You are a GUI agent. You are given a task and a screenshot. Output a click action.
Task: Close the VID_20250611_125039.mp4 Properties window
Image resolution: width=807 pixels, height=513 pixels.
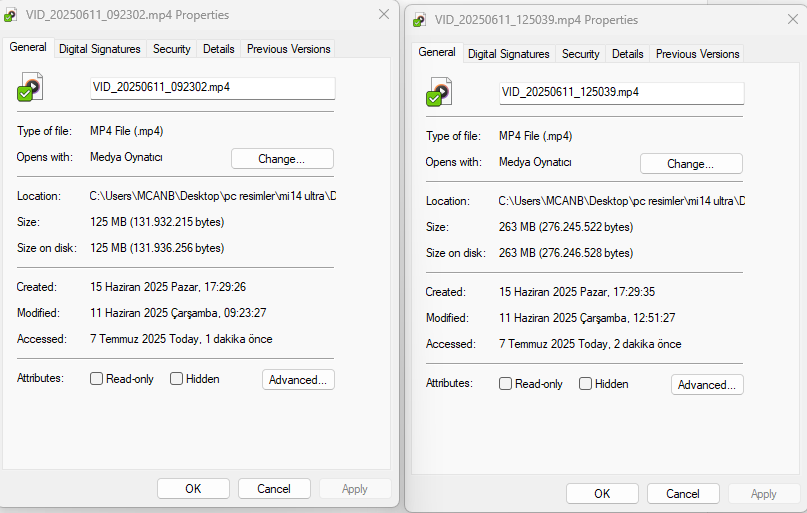click(793, 20)
